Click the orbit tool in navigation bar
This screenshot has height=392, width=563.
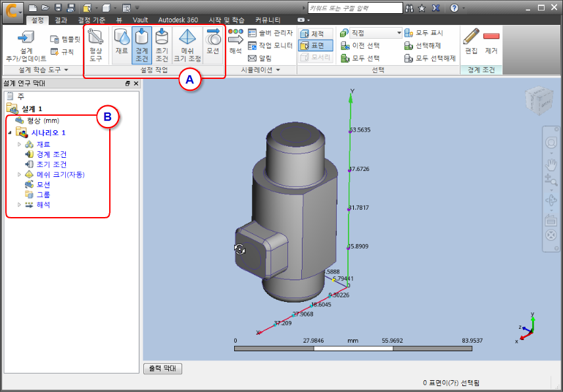(551, 199)
